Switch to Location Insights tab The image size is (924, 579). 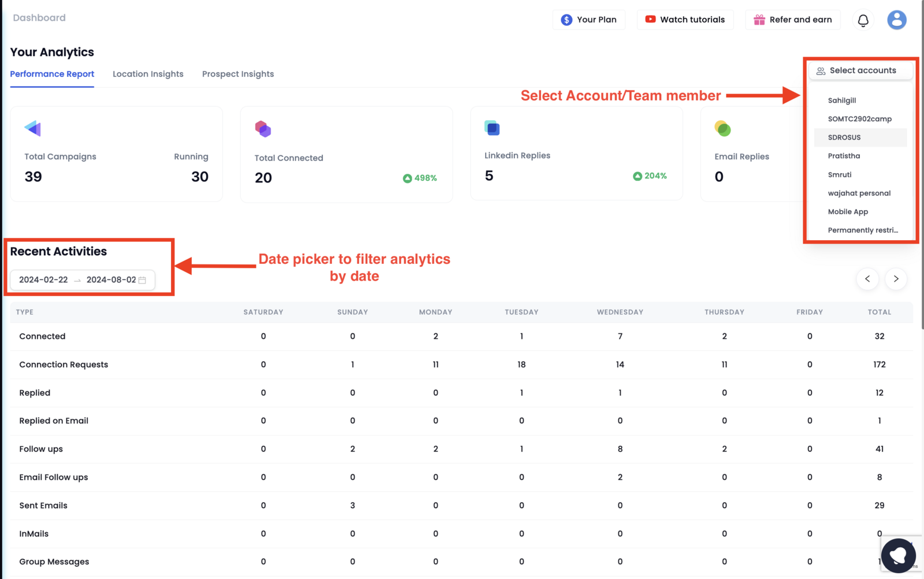pos(148,74)
